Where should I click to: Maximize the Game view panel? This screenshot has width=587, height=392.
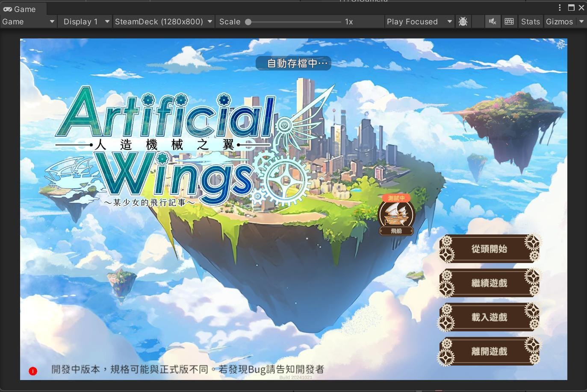pyautogui.click(x=571, y=8)
